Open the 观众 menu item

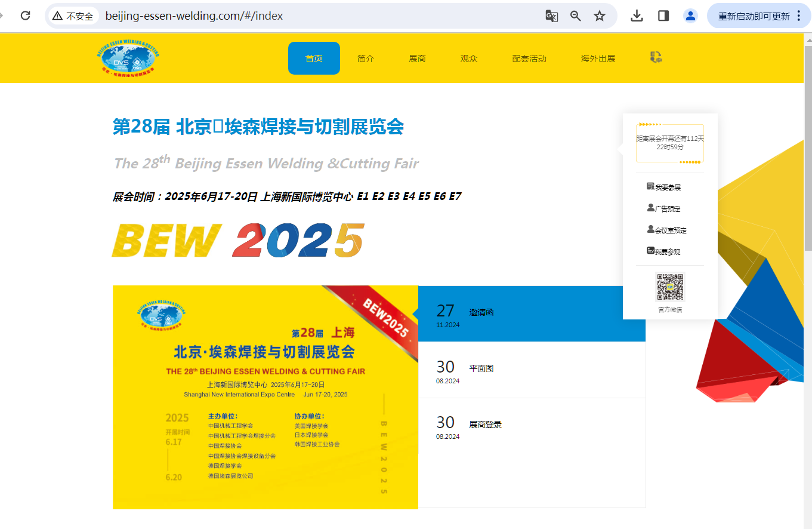pyautogui.click(x=469, y=59)
